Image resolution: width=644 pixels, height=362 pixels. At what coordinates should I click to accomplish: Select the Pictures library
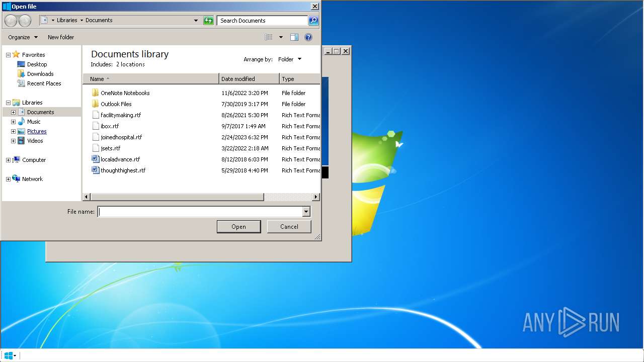click(37, 131)
